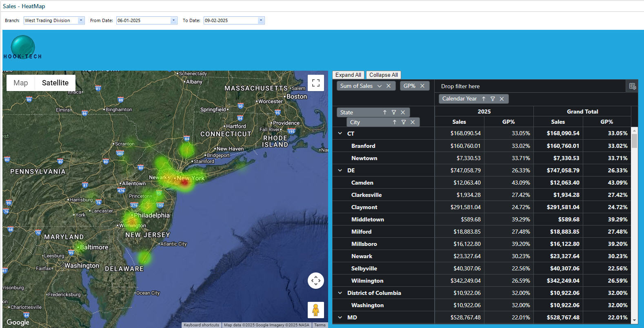Open the map Terms link
This screenshot has width=644, height=328.
pos(320,325)
